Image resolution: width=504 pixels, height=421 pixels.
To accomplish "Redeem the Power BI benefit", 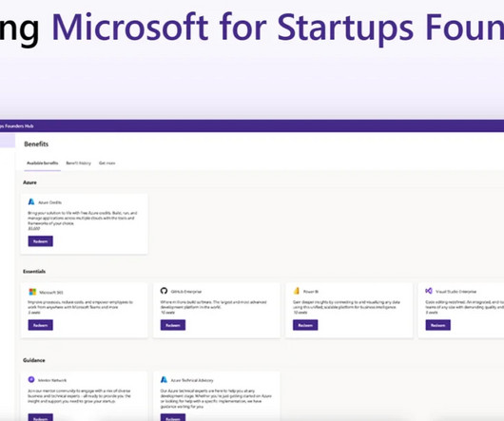I will (305, 325).
